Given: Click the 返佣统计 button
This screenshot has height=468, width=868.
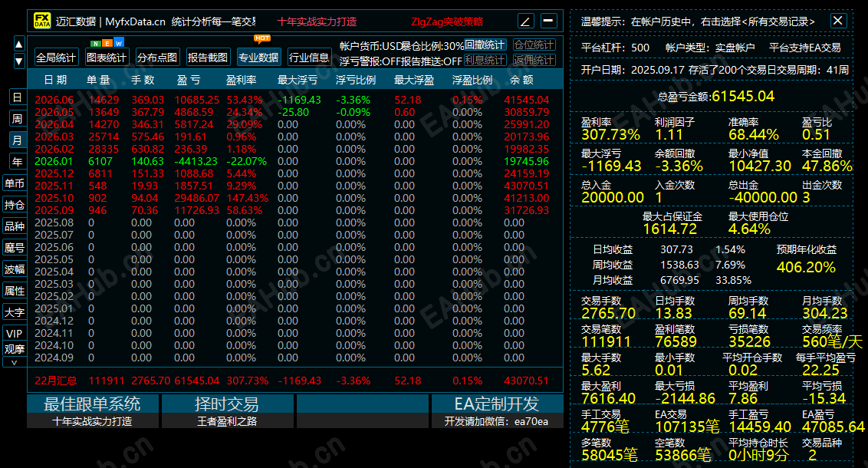Looking at the screenshot, I should pos(534,60).
